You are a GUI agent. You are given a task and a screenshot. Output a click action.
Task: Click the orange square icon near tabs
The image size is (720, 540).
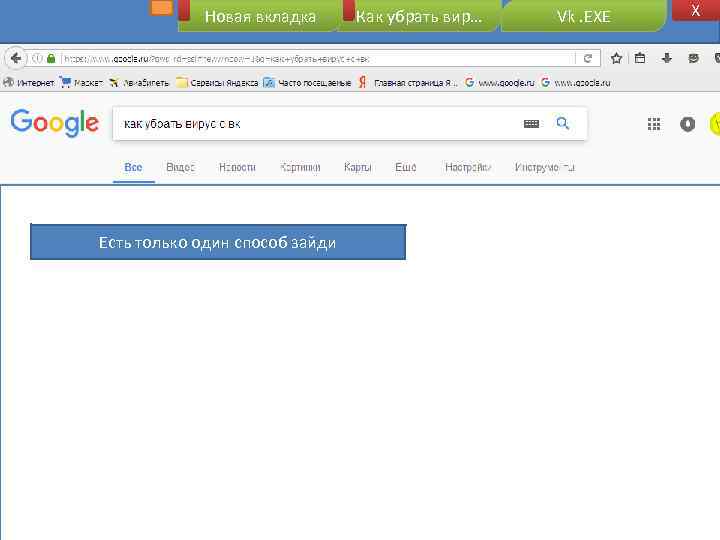point(162,7)
